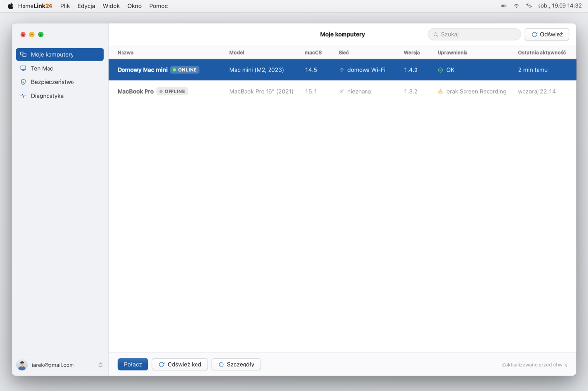
Task: Open the Edycja menu
Action: click(x=86, y=6)
